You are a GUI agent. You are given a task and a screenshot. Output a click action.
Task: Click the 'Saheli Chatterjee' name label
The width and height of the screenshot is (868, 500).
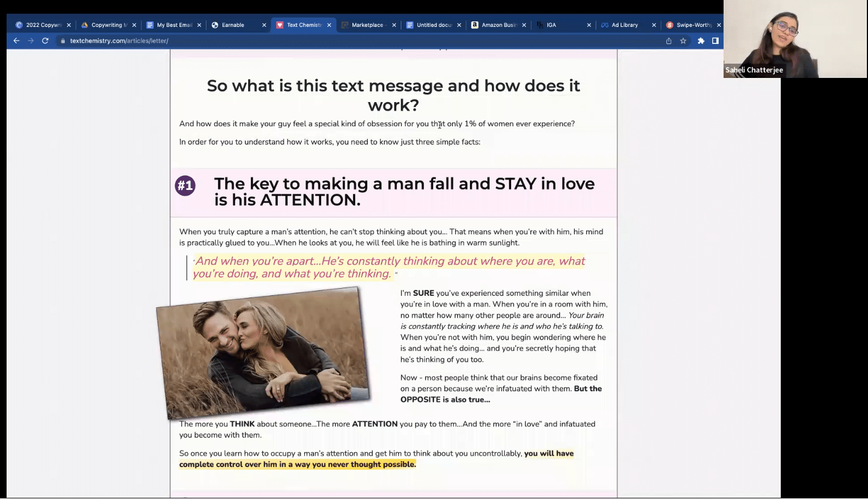pos(754,70)
